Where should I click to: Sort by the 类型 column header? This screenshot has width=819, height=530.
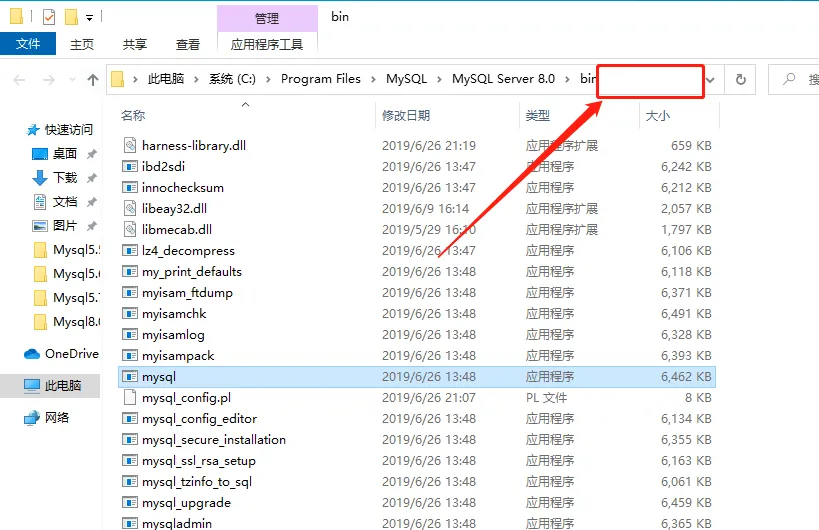(537, 115)
